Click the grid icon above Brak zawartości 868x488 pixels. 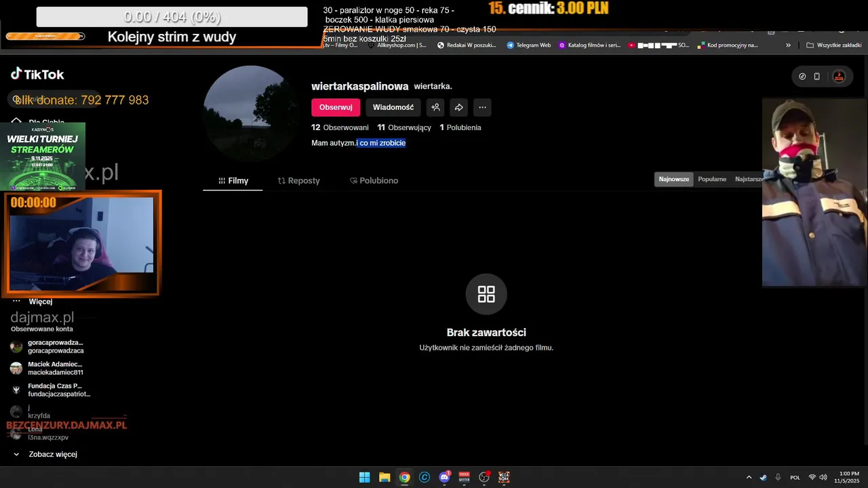[x=486, y=294]
